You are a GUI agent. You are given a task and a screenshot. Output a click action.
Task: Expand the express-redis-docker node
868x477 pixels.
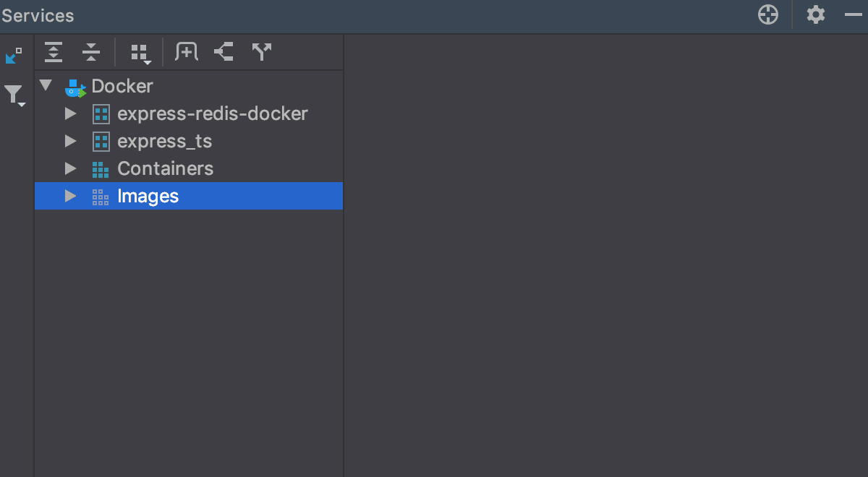tap(70, 113)
